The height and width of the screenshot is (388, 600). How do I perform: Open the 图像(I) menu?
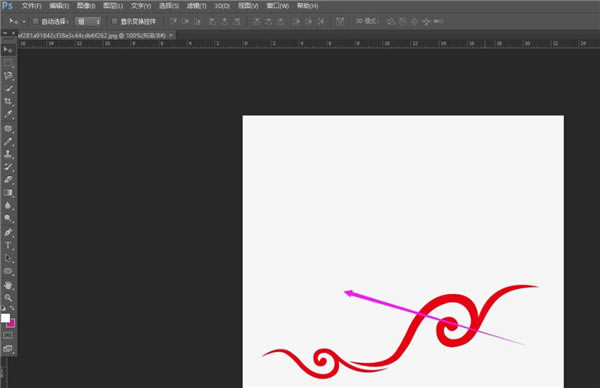pyautogui.click(x=86, y=6)
